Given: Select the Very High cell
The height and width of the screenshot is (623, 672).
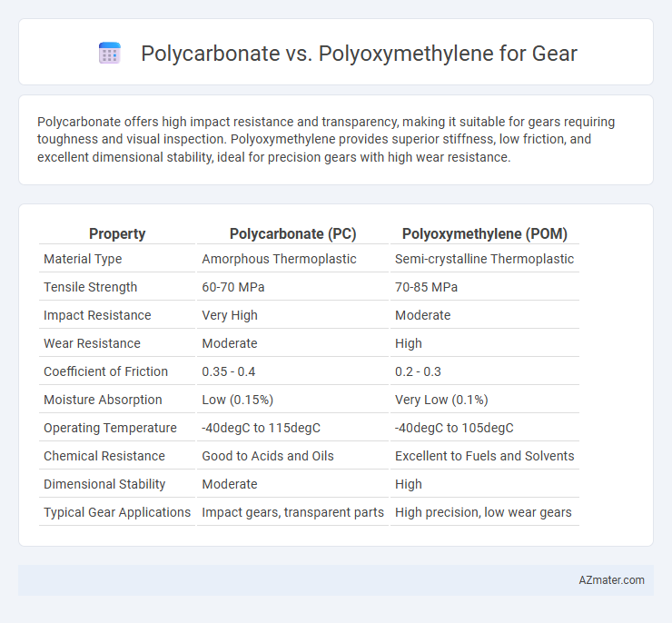Looking at the screenshot, I should point(230,315).
